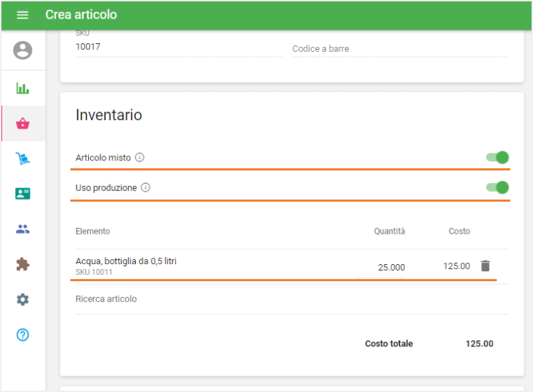
Task: Open the customers people icon
Action: 23,229
